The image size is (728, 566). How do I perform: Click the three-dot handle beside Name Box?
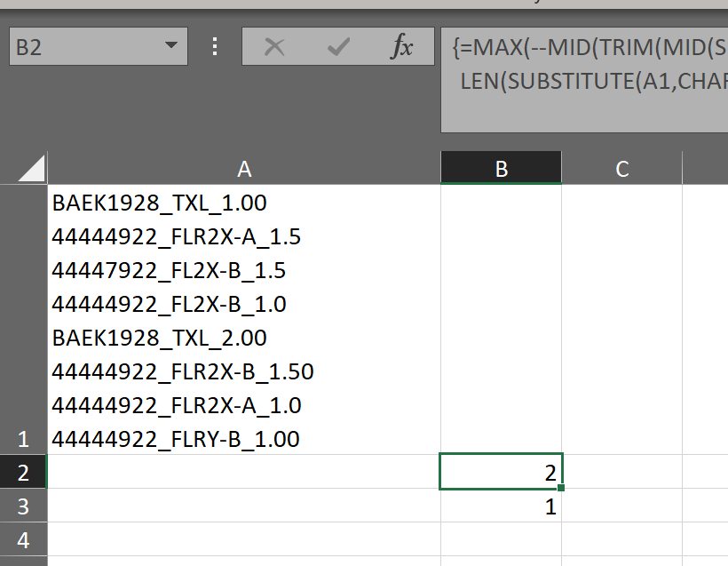[x=215, y=46]
